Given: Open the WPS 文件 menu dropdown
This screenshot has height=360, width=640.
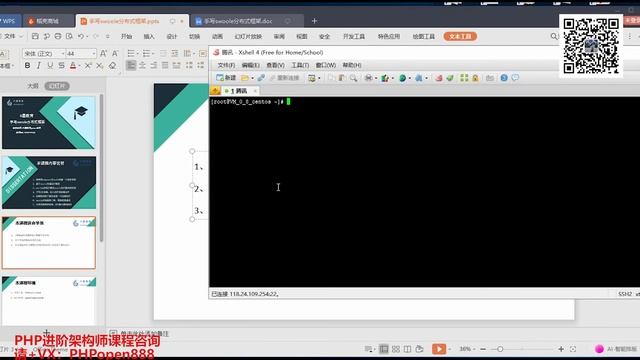Looking at the screenshot, I should pos(12,36).
